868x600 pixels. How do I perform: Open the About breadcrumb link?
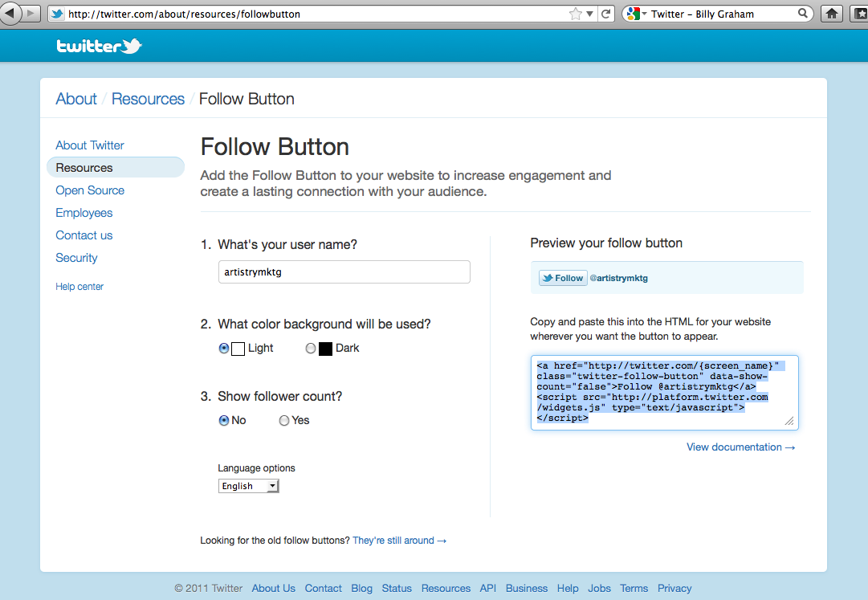76,99
